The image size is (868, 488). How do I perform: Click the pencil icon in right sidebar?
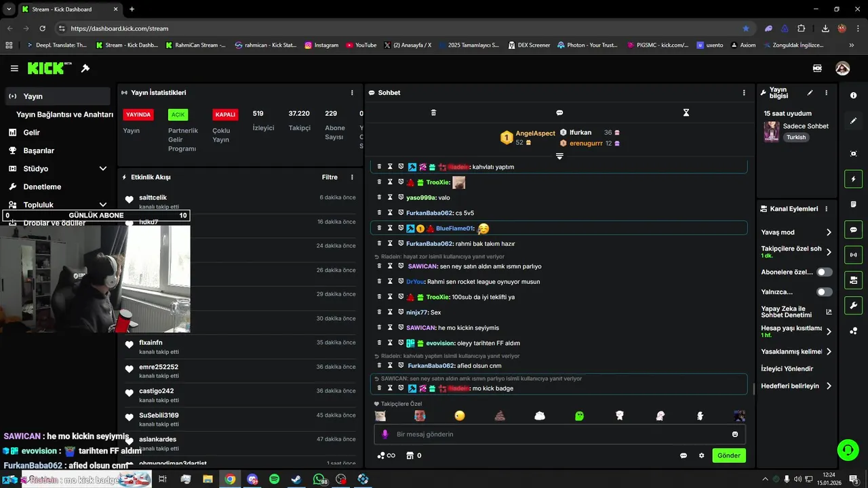click(853, 121)
